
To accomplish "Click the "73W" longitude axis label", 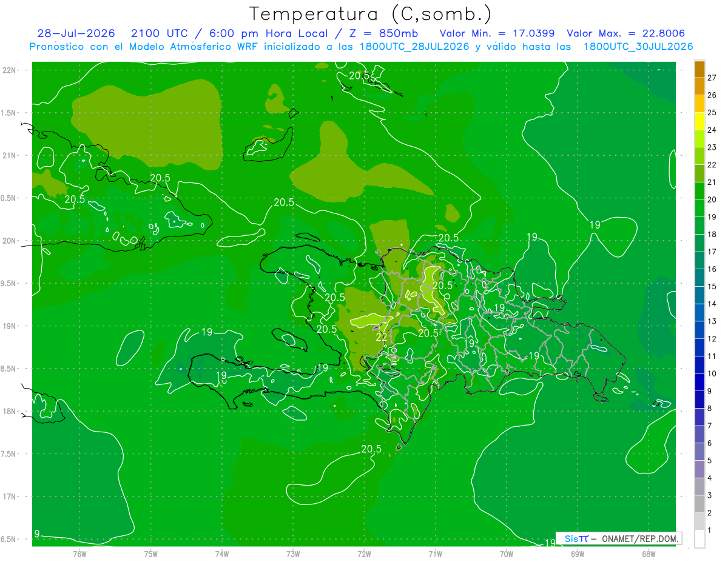I will (293, 554).
